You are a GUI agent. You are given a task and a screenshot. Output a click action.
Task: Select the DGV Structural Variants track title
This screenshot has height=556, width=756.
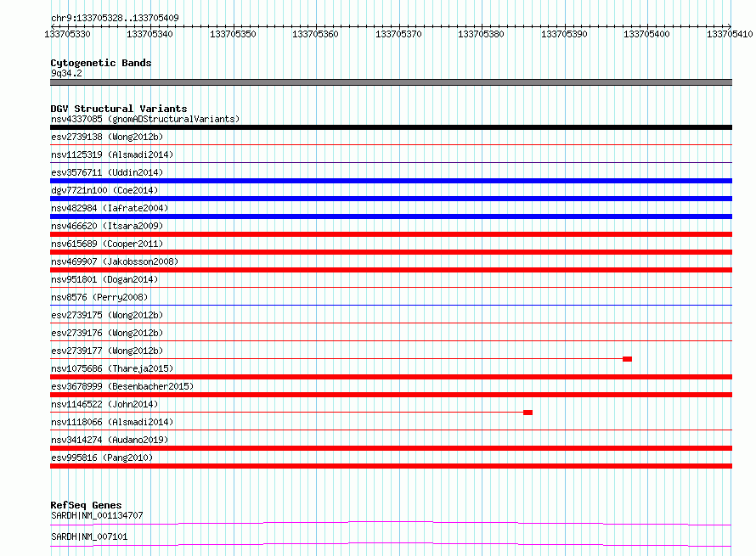pyautogui.click(x=119, y=109)
